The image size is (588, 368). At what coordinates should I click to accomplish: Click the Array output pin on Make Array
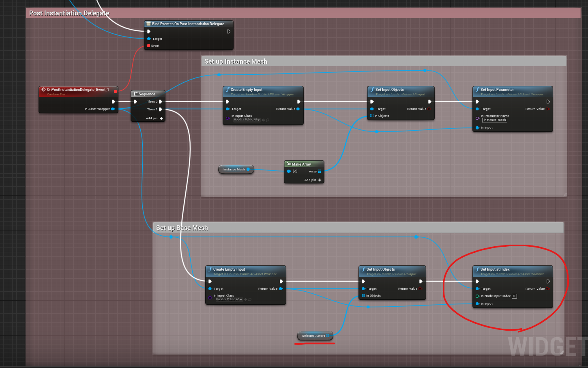pos(320,171)
